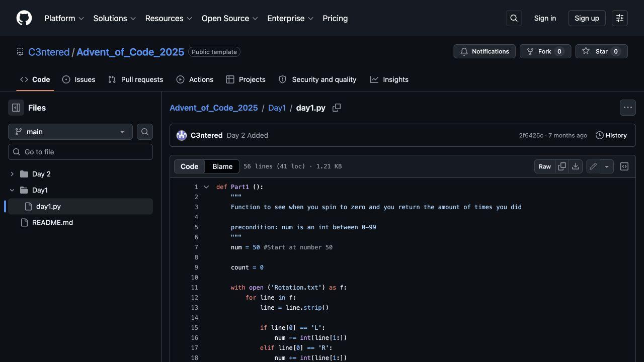Click the C3ntered commit author name

point(206,135)
